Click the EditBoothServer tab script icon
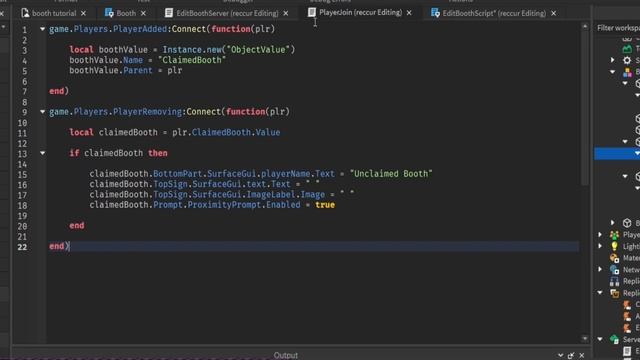The width and height of the screenshot is (640, 360). [169, 13]
